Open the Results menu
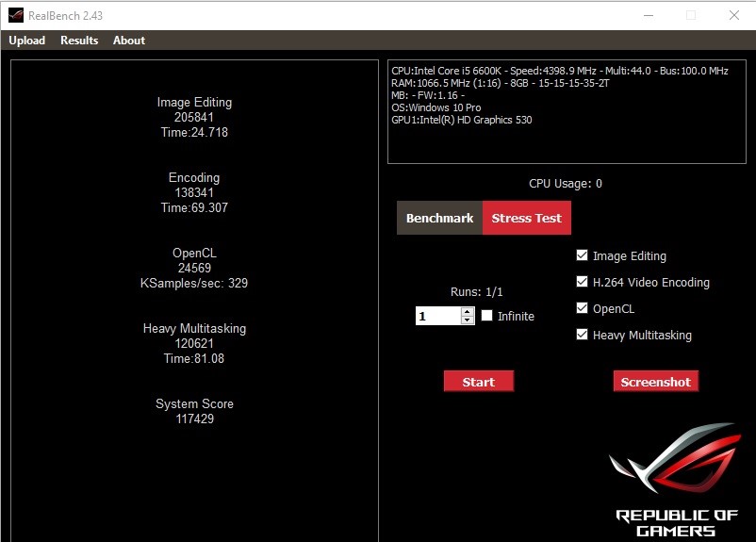This screenshot has width=756, height=542. point(79,41)
